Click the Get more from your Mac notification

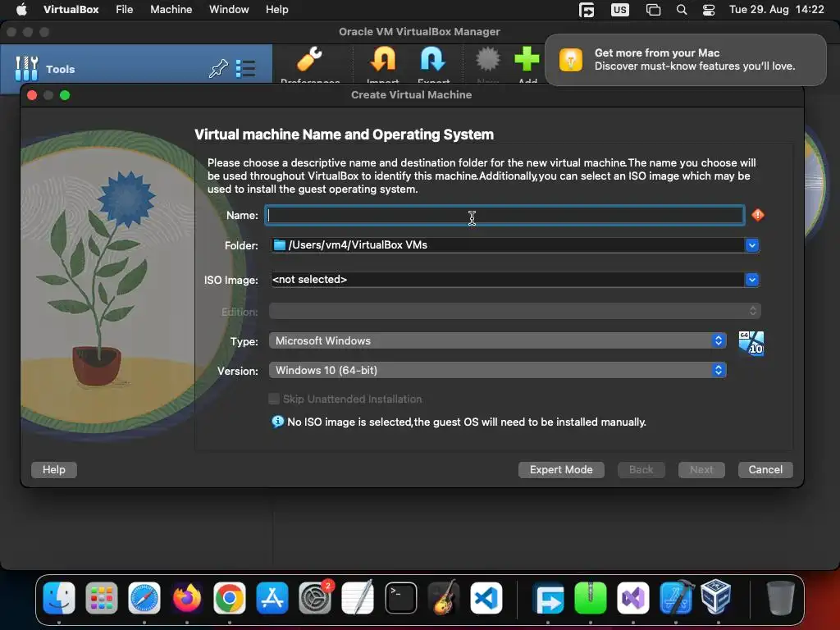click(x=685, y=59)
